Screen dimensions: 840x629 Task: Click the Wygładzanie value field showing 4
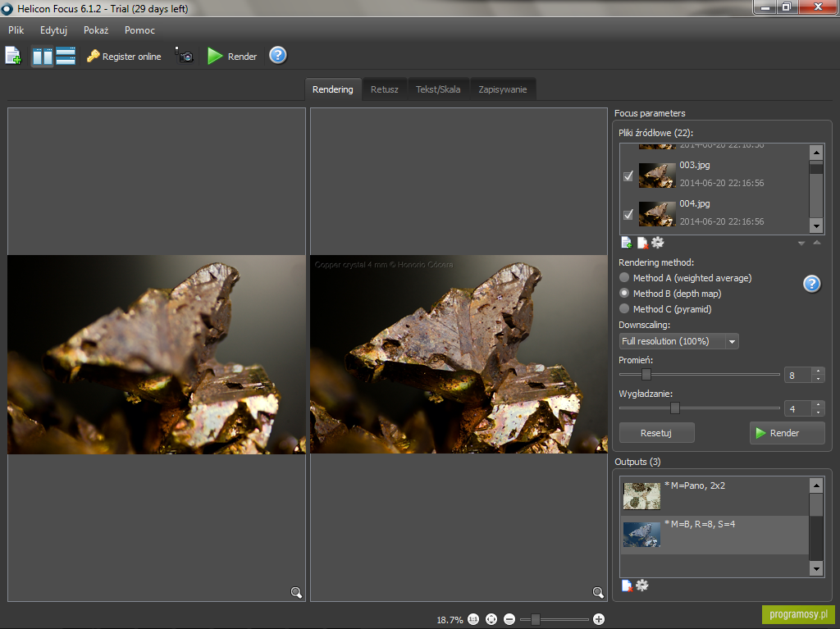coord(797,408)
